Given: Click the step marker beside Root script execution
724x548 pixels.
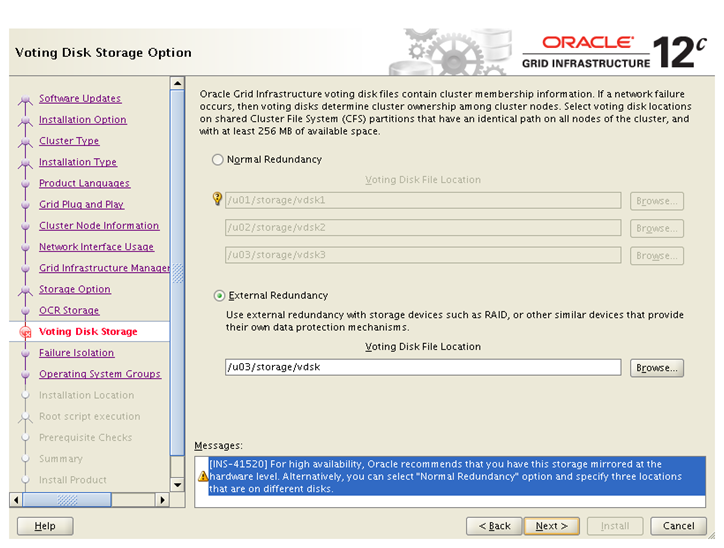Looking at the screenshot, I should (x=25, y=417).
